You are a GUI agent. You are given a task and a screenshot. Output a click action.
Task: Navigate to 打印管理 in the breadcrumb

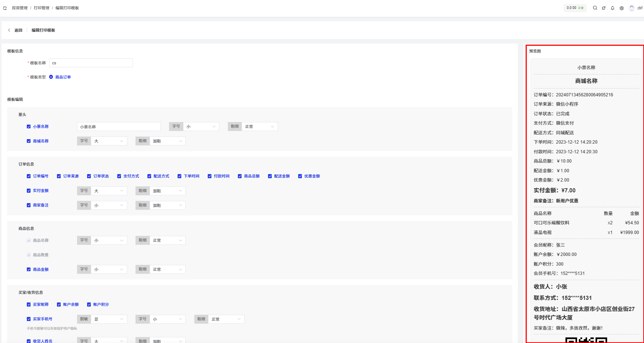[41, 8]
